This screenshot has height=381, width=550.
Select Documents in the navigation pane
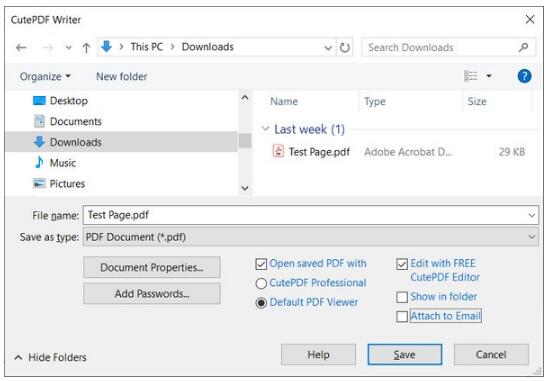(x=67, y=121)
